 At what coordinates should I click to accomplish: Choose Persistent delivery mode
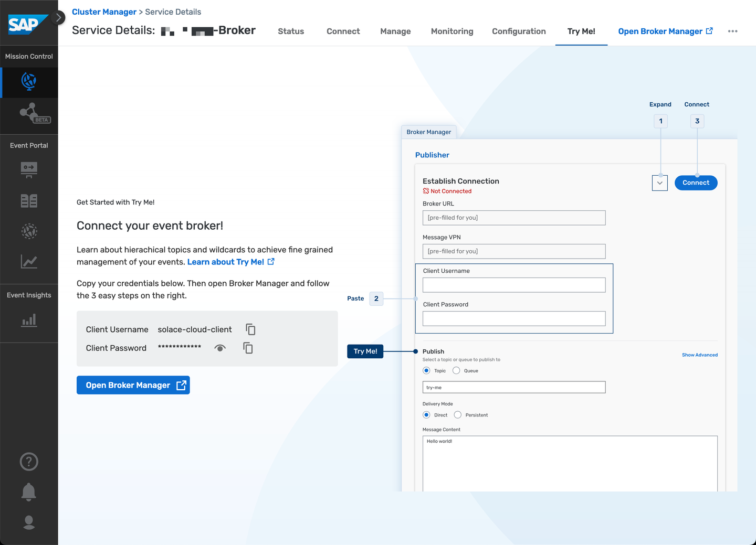tap(458, 415)
